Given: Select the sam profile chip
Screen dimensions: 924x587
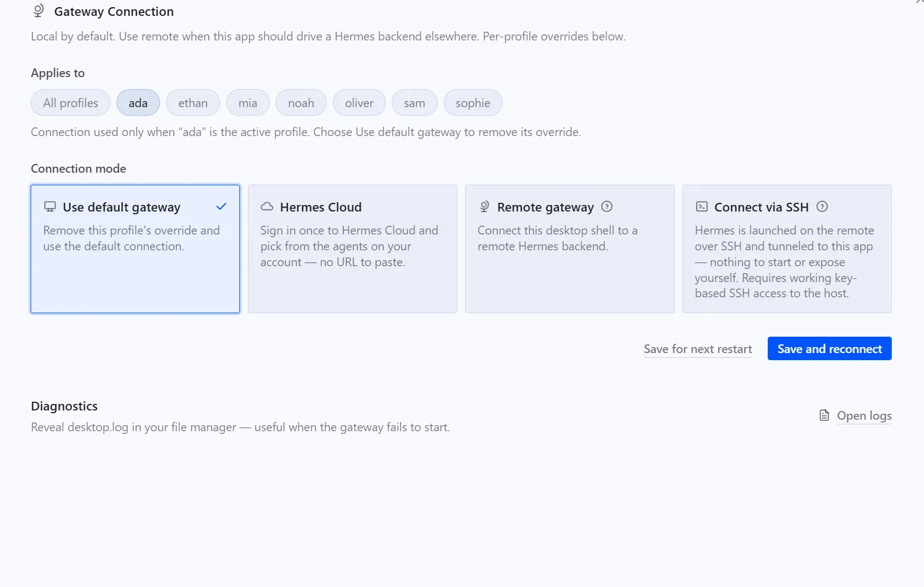Looking at the screenshot, I should point(415,103).
